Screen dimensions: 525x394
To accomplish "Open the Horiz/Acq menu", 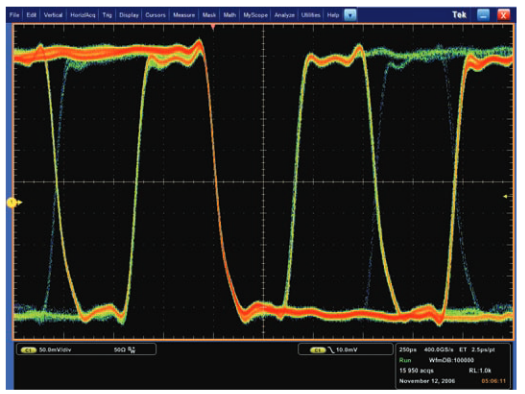I will pyautogui.click(x=83, y=15).
